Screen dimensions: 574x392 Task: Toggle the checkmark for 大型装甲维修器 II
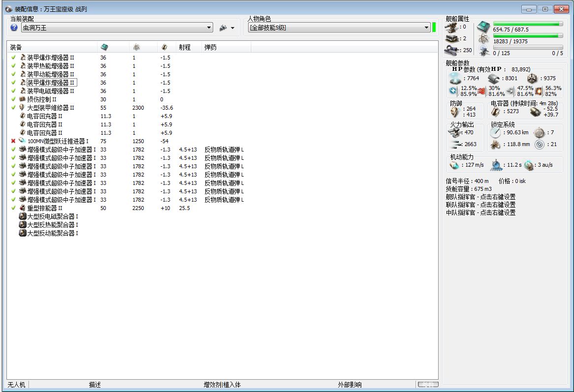tap(13, 108)
